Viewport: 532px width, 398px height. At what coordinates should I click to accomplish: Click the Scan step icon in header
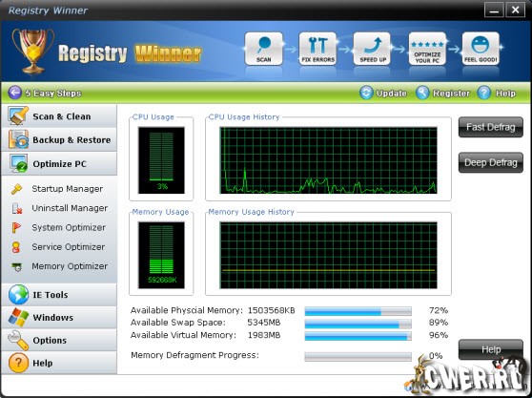click(264, 49)
